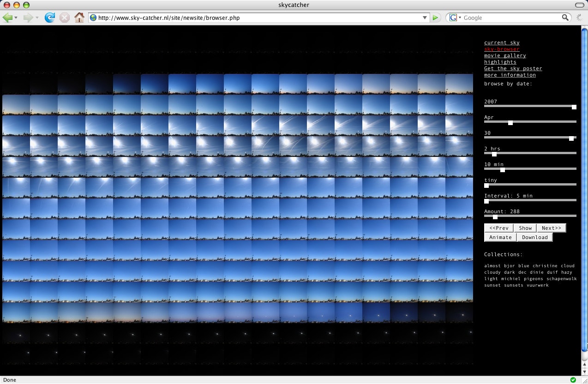Click the Stop loading icon
588x384 pixels.
point(65,18)
